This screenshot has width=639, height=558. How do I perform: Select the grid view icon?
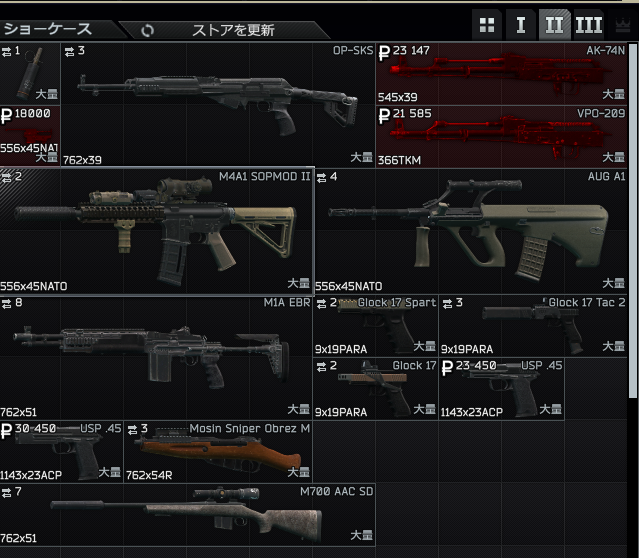(487, 25)
